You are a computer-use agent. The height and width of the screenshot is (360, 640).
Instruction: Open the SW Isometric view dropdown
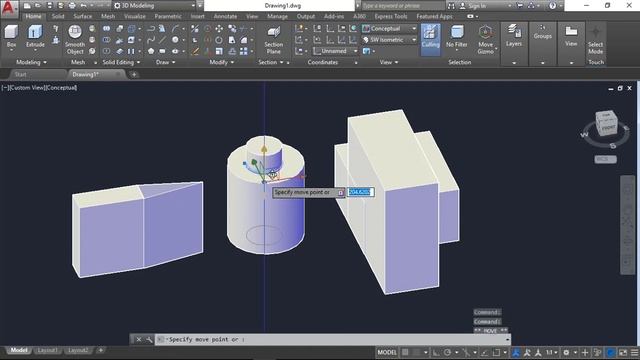click(389, 40)
